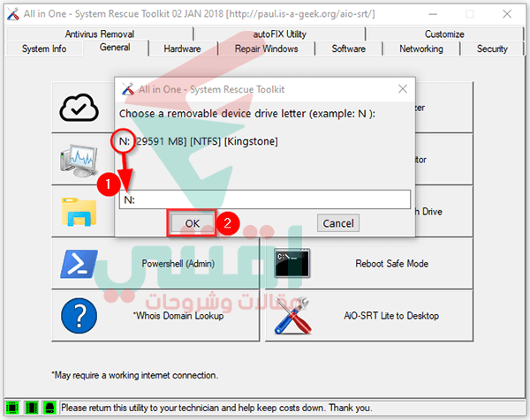Click the AiO-SRT tools crossed screwdriver icon
Viewport: 530px width, 420px height.
click(292, 316)
